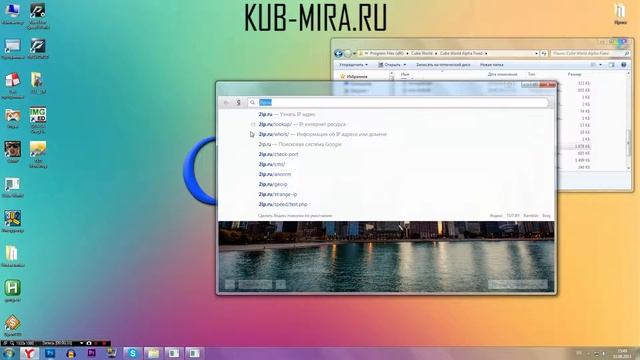Click the browser address bar input
Screen dimensions: 640x360
pyautogui.click(x=398, y=102)
